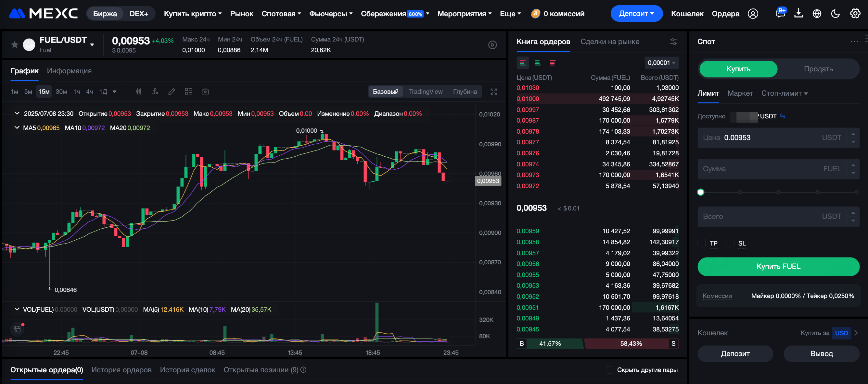The width and height of the screenshot is (868, 384).
Task: Enable the SL checkbox
Action: 730,243
